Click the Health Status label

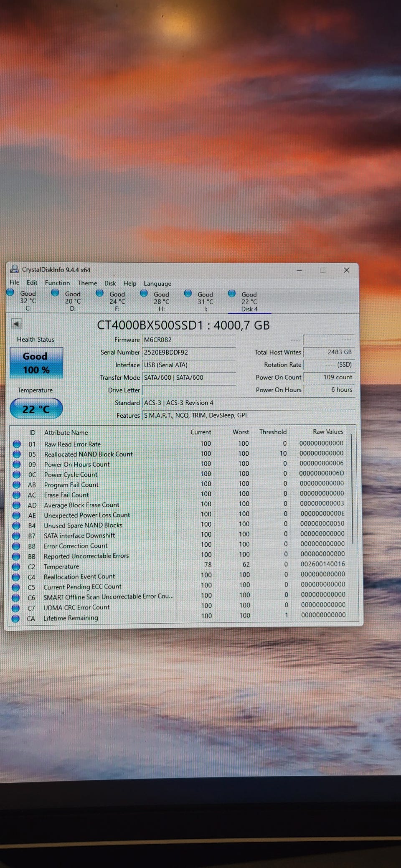pyautogui.click(x=36, y=339)
